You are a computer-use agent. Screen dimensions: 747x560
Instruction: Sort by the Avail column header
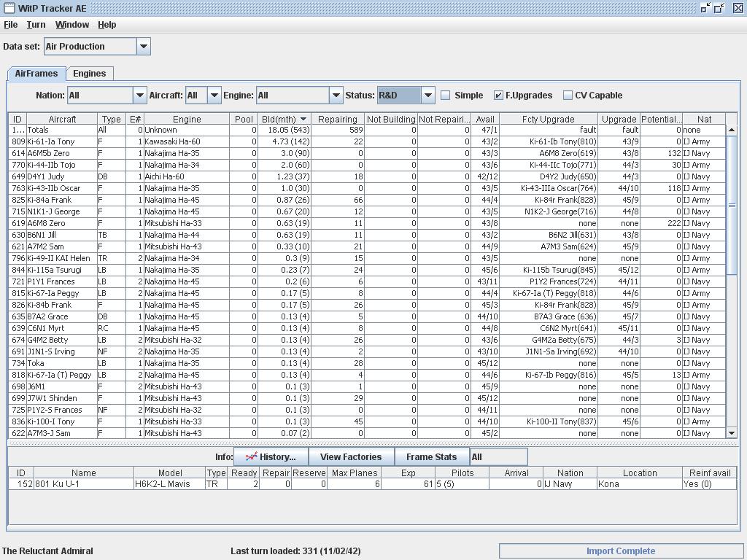pos(485,119)
